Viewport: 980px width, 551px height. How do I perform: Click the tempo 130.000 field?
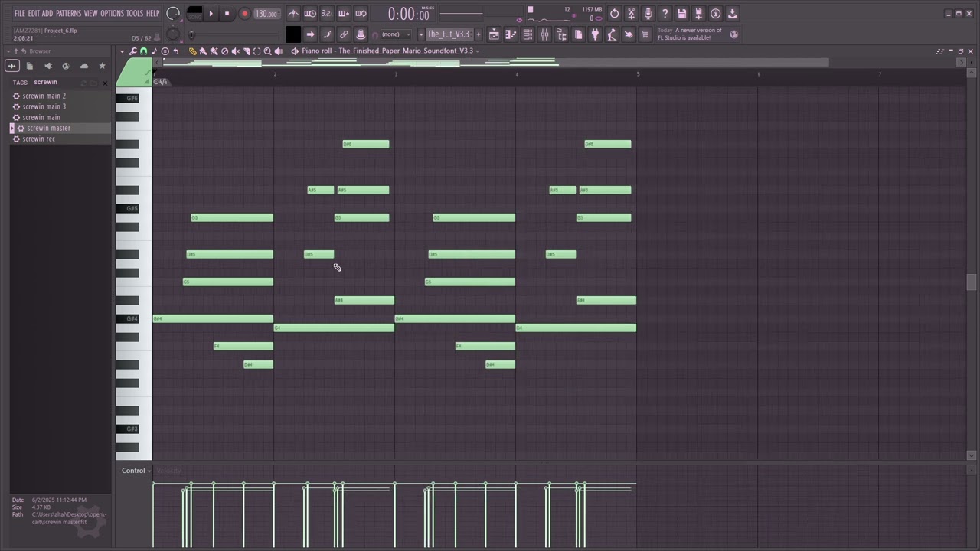[266, 14]
